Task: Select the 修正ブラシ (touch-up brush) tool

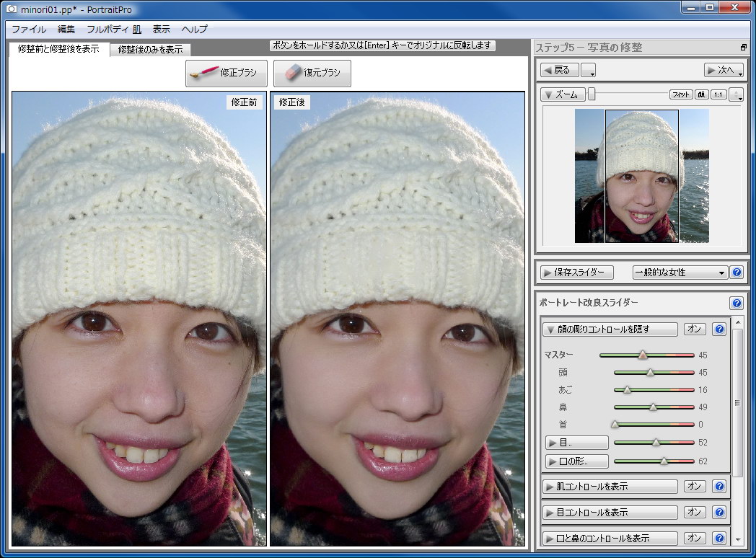Action: point(227,73)
